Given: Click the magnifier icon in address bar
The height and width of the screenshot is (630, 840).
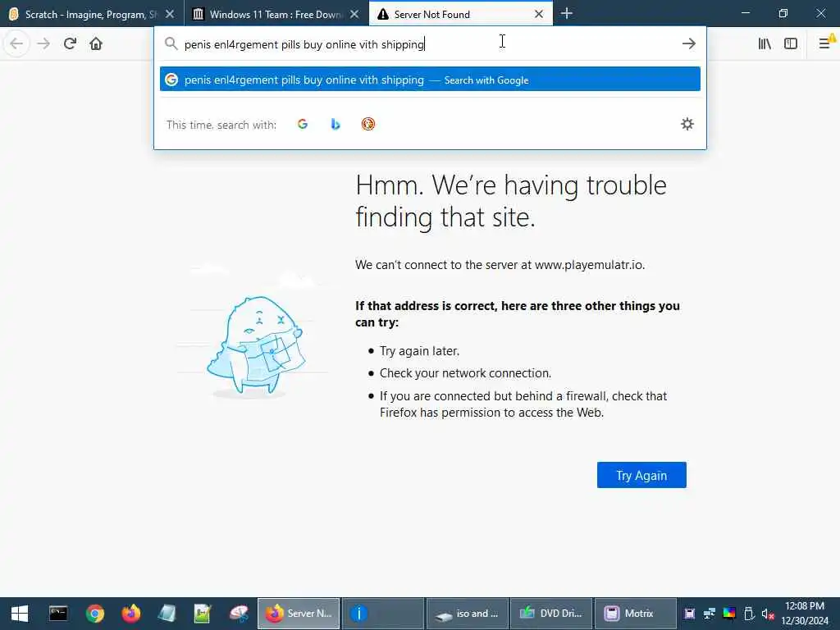Looking at the screenshot, I should point(171,43).
